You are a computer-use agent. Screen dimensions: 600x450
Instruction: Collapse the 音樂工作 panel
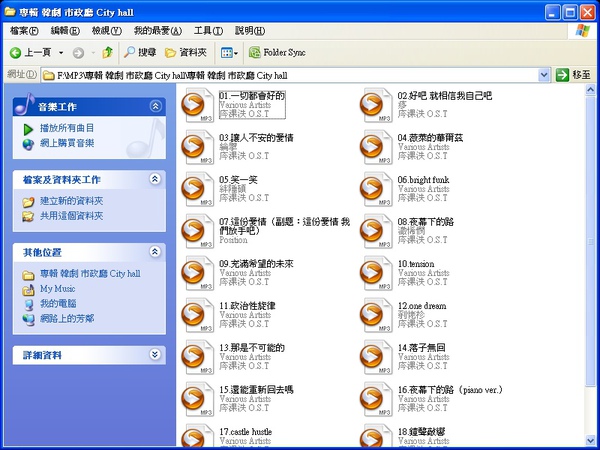155,106
